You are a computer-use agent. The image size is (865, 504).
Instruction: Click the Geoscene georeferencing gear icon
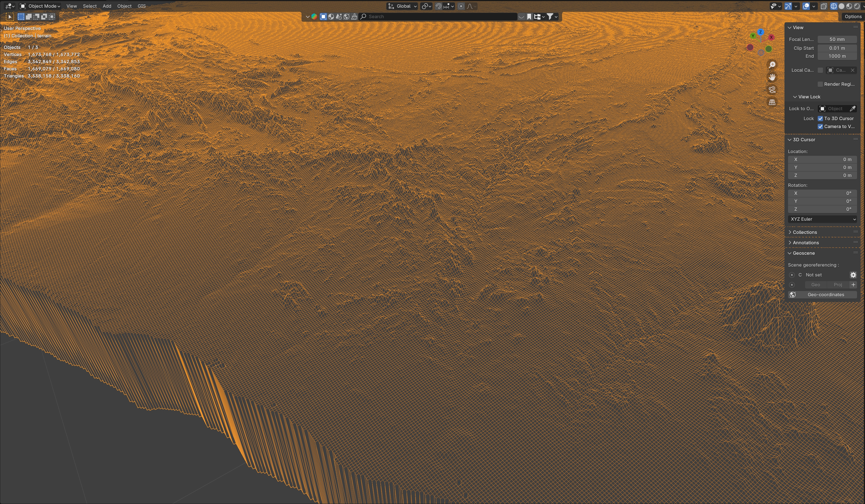pos(853,275)
